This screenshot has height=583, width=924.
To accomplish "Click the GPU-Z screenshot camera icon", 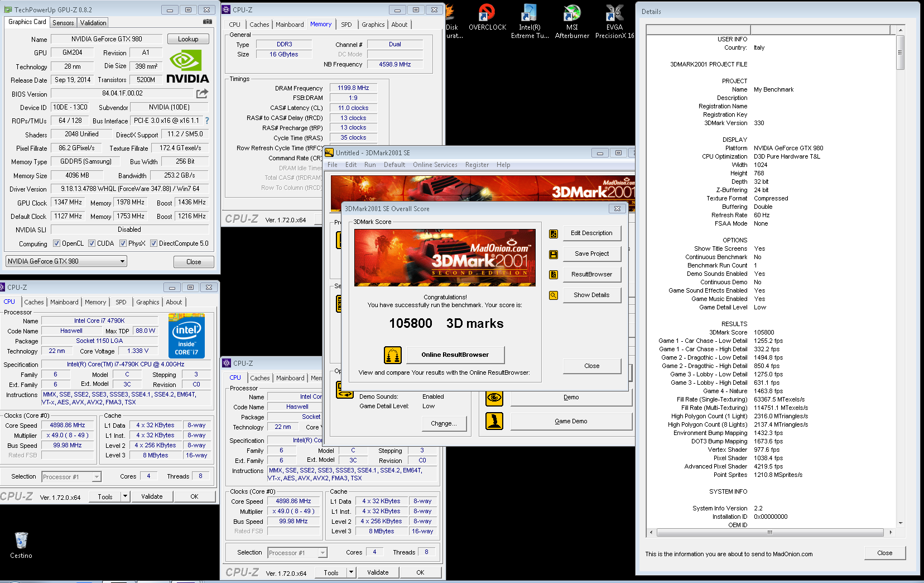I will tap(208, 22).
